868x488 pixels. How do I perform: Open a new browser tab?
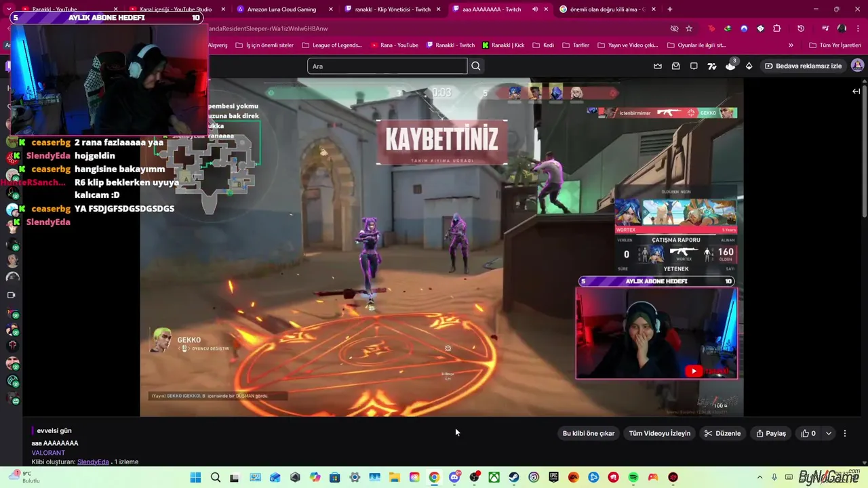670,9
